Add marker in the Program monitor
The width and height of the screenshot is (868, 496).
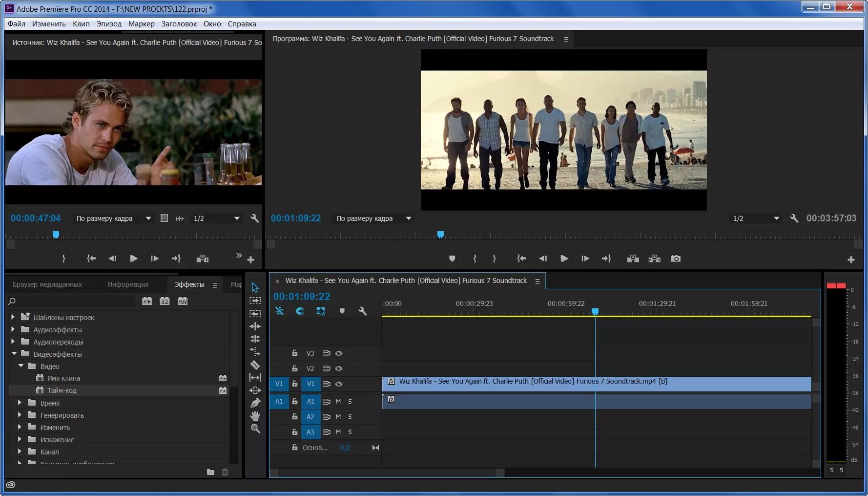coord(452,259)
